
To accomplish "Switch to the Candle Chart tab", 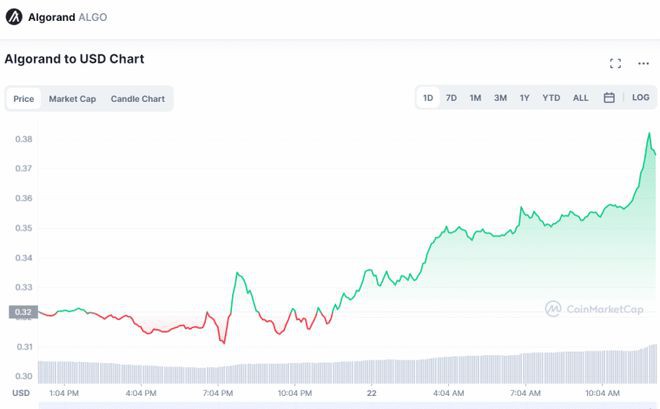I will pyautogui.click(x=138, y=99).
